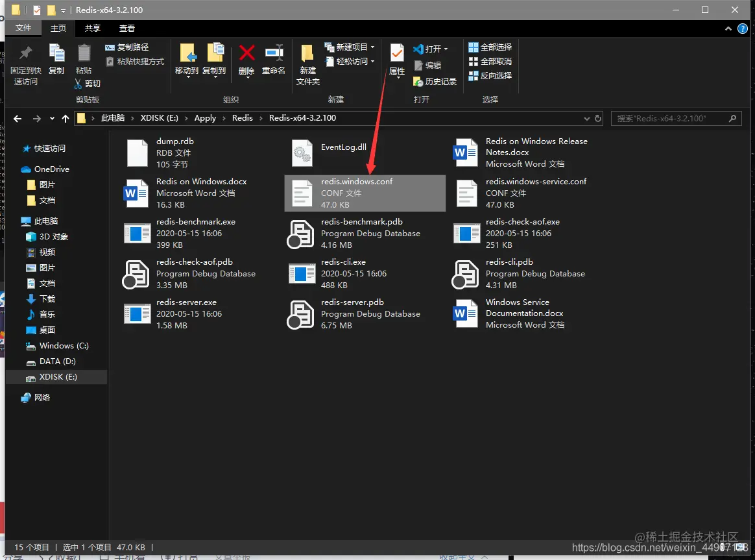The image size is (755, 560).
Task: Click the red Delete button
Action: pyautogui.click(x=246, y=60)
